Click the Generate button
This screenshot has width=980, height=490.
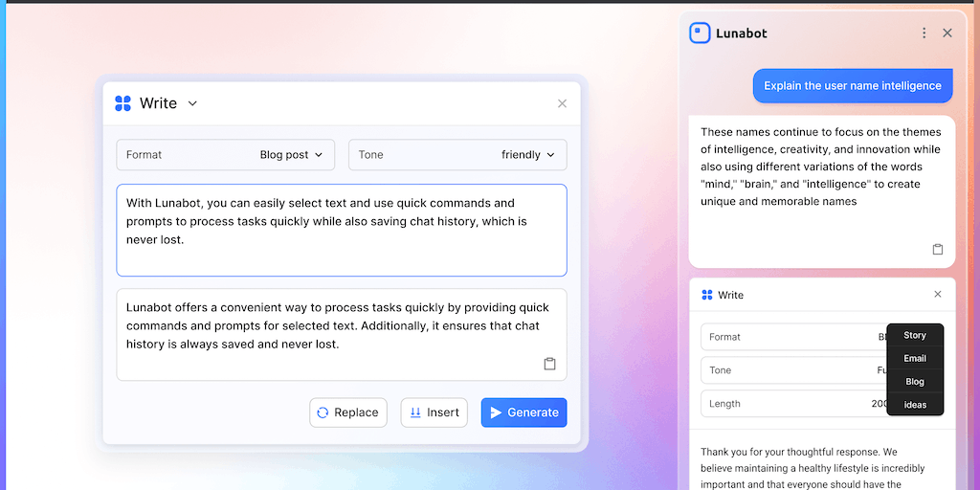pyautogui.click(x=523, y=412)
